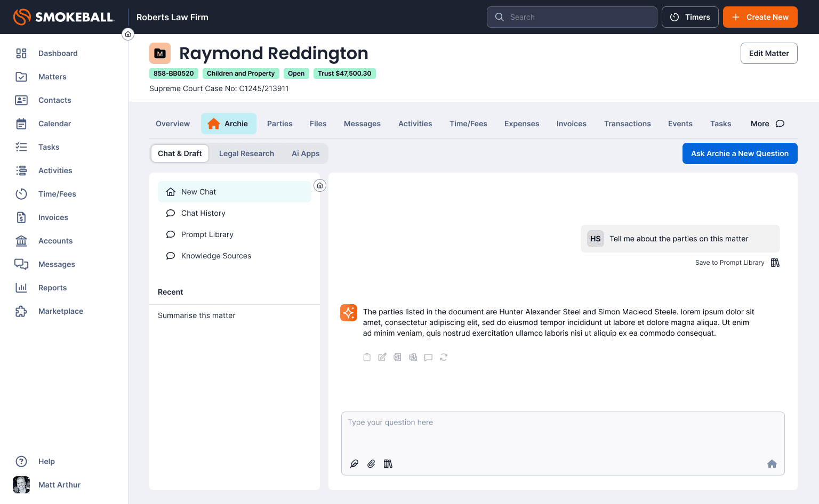The height and width of the screenshot is (504, 819).
Task: Collapse main sidebar using home toggle icon
Action: [x=128, y=34]
